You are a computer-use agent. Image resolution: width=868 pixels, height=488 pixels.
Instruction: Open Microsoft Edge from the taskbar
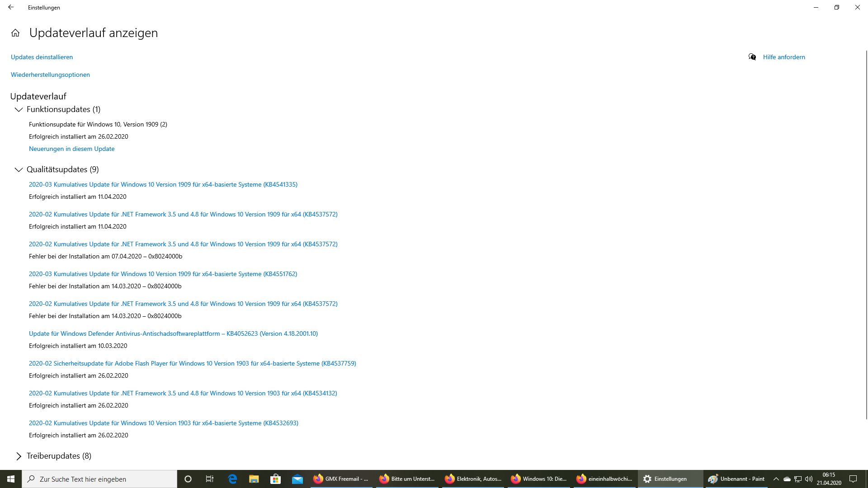(x=232, y=479)
